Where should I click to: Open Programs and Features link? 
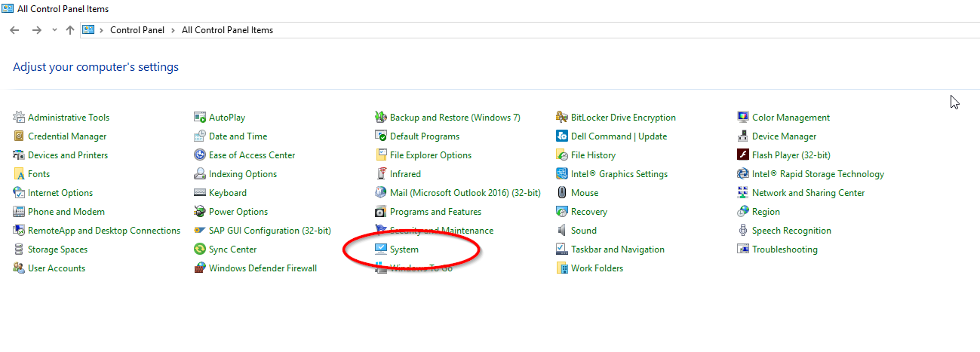click(x=435, y=212)
